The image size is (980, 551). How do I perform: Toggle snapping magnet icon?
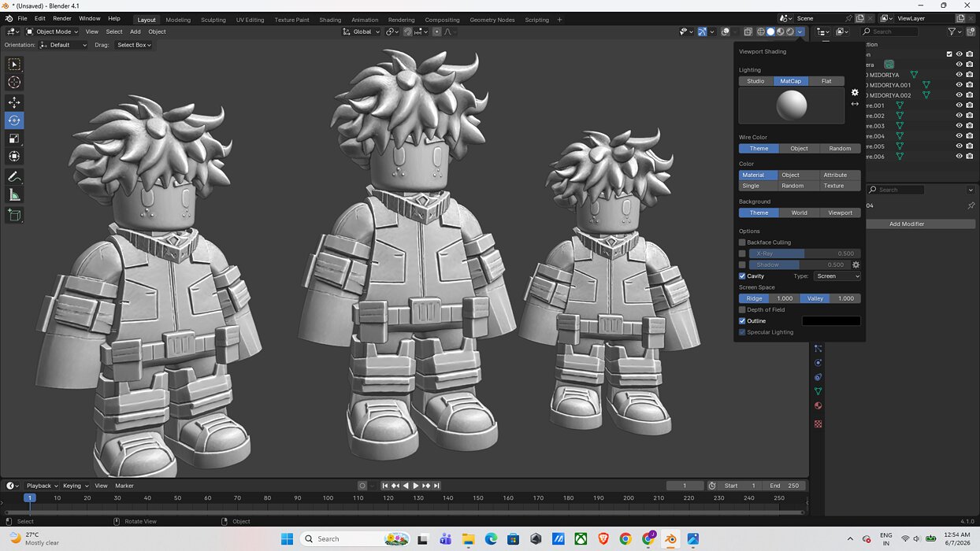pos(407,31)
